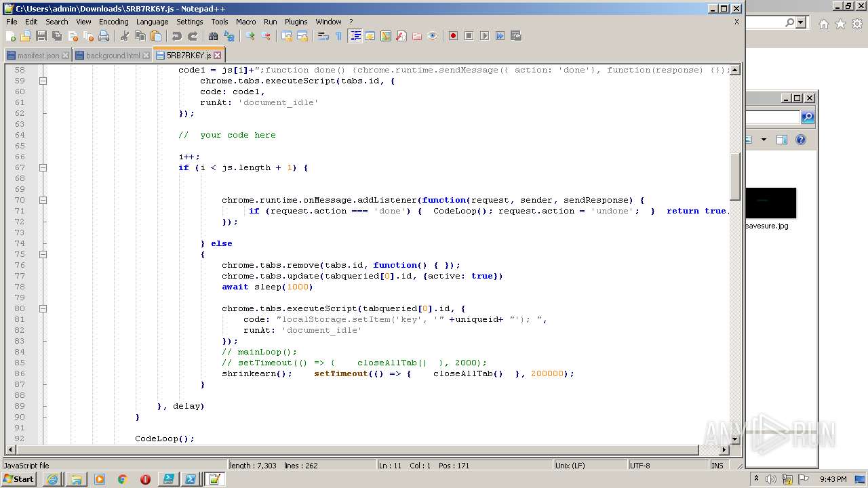Toggle the indent guide toolbar button

pyautogui.click(x=355, y=36)
